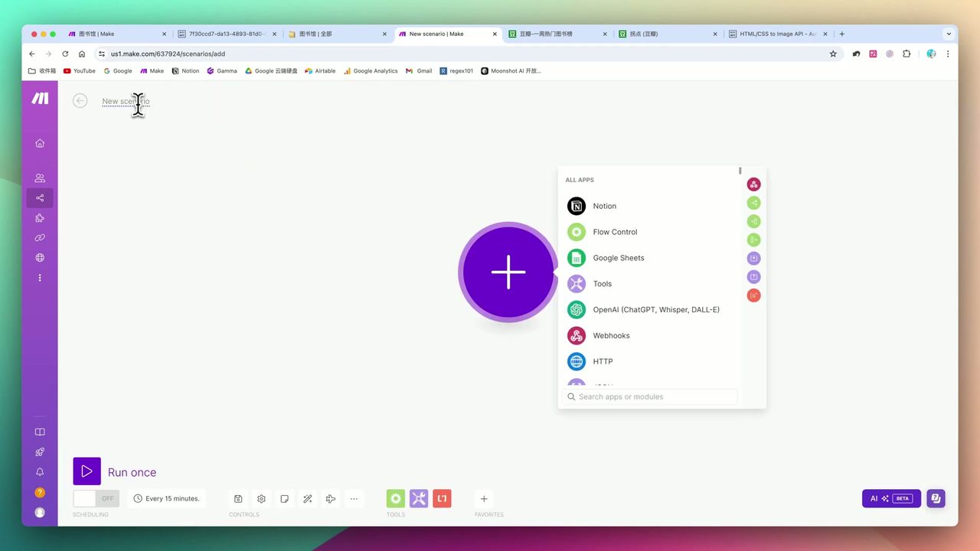Save the scenario with the disk icon
Screen dimensions: 980x551
coord(238,499)
